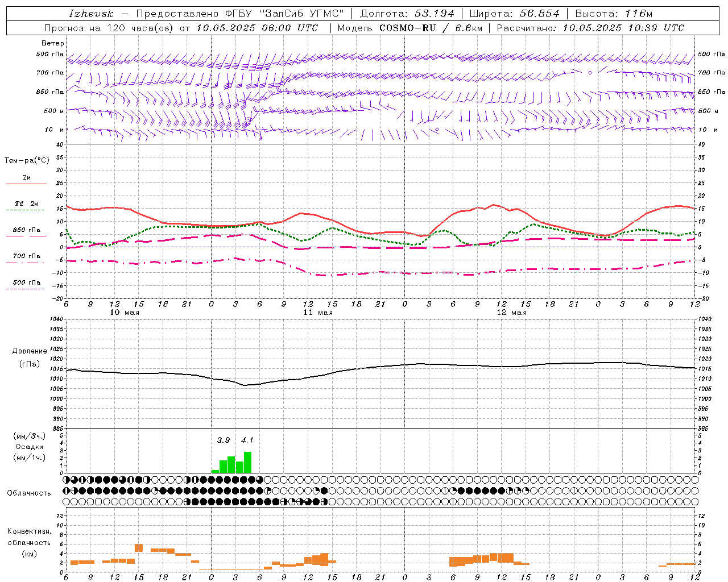
Task: Click the 'Осадки' precipitation label
Action: 30,447
